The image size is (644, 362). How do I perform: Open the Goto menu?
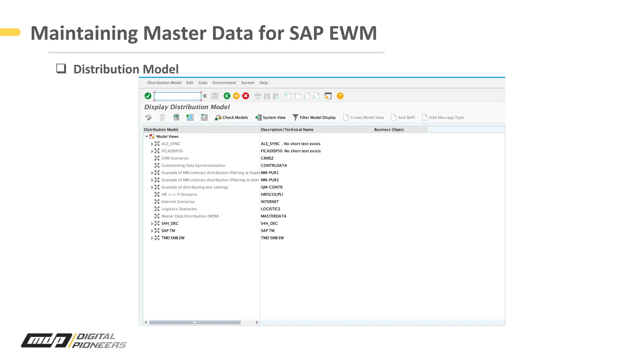click(203, 83)
